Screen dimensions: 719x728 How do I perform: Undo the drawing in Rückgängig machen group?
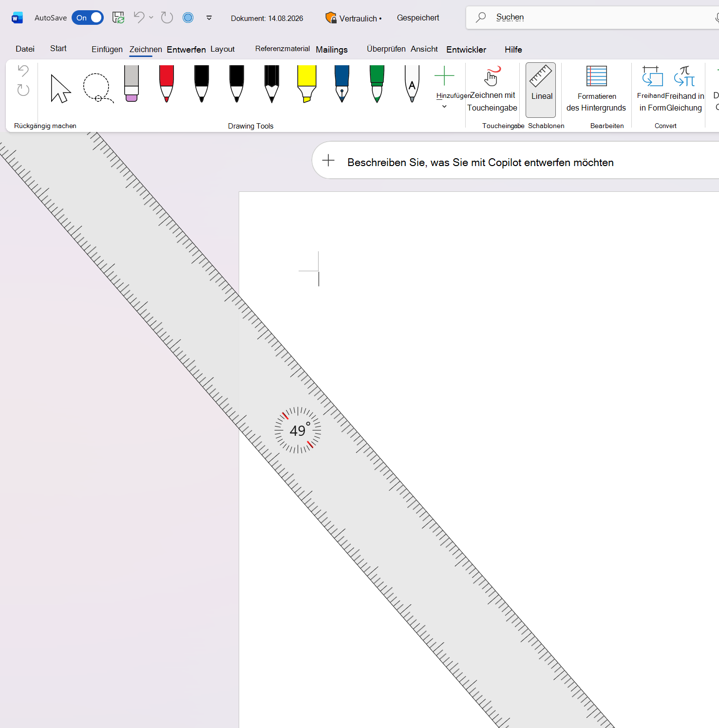(23, 71)
